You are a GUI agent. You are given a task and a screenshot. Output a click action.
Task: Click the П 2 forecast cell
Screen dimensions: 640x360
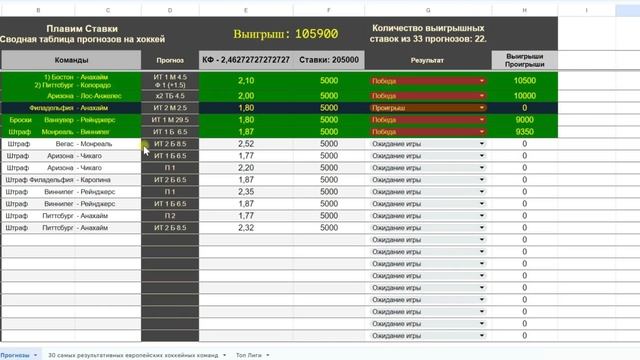(x=170, y=216)
